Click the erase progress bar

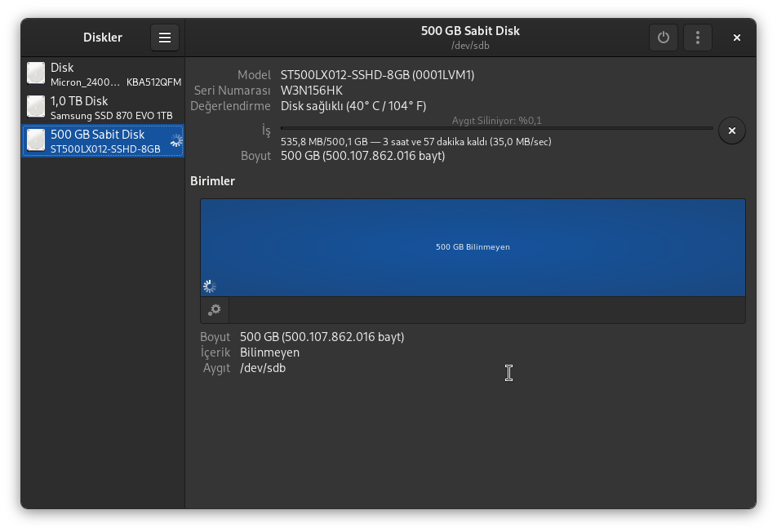tap(496, 128)
